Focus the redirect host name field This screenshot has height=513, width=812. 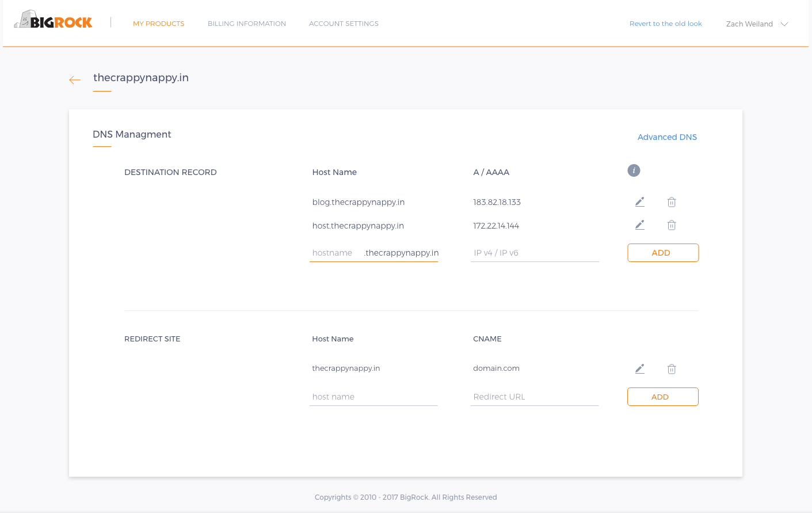coord(373,397)
